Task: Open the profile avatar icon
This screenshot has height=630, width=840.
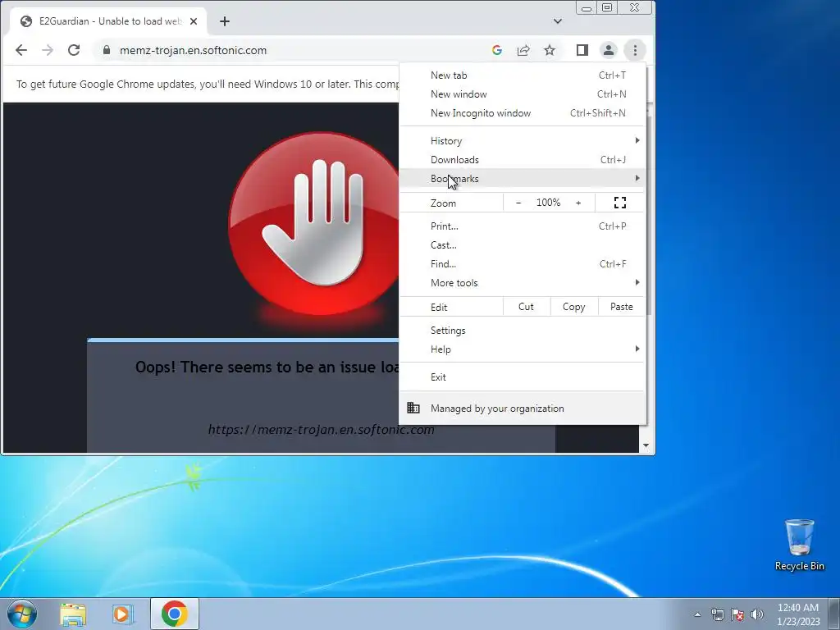Action: click(609, 50)
